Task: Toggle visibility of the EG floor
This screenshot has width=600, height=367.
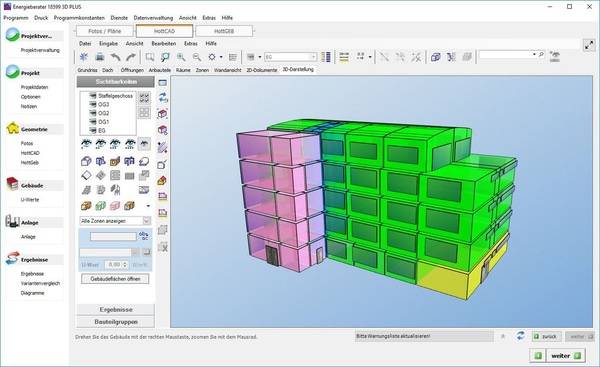Action: pos(92,130)
